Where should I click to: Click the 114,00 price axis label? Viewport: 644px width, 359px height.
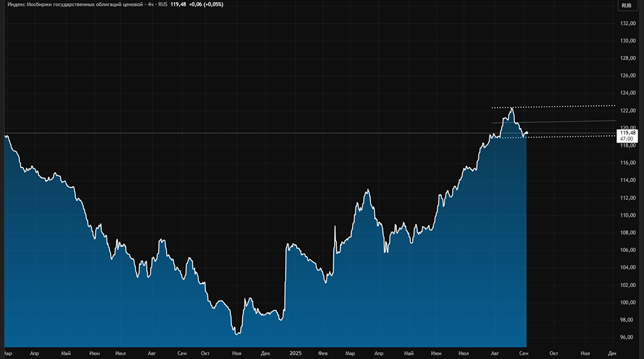click(x=628, y=180)
